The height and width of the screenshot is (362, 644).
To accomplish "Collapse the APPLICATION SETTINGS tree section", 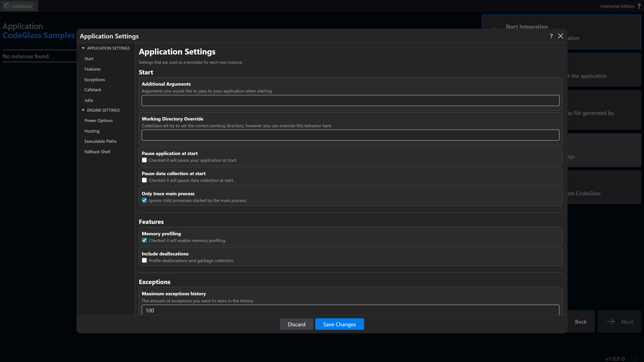I will click(x=83, y=48).
